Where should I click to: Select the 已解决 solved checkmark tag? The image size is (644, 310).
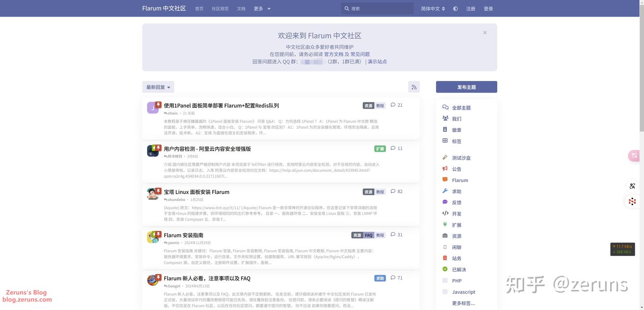pos(445,269)
